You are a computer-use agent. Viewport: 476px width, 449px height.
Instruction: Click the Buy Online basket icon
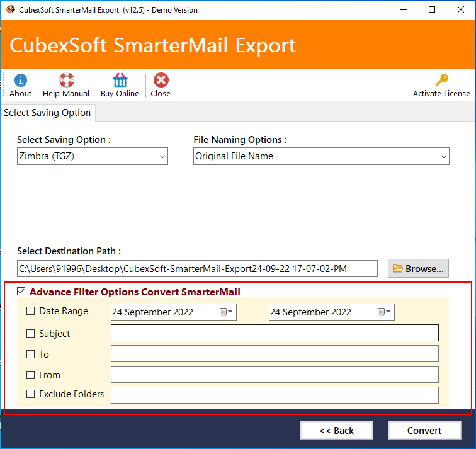tap(120, 80)
